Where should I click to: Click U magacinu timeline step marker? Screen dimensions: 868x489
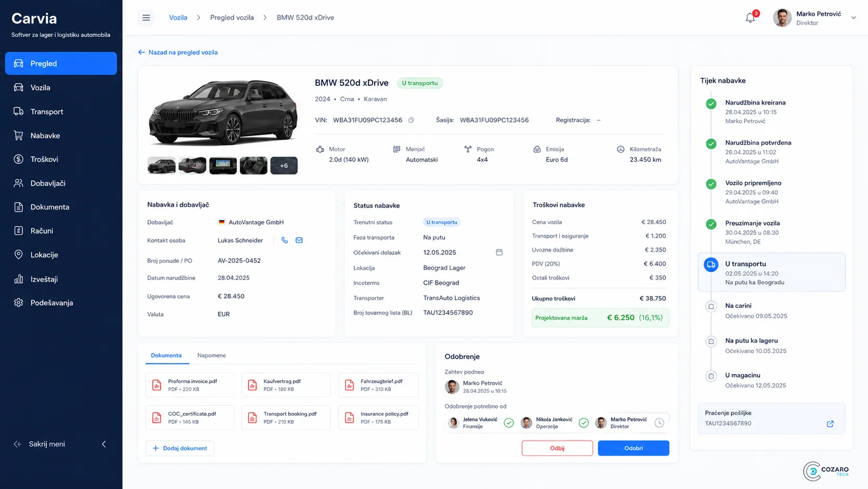[711, 376]
